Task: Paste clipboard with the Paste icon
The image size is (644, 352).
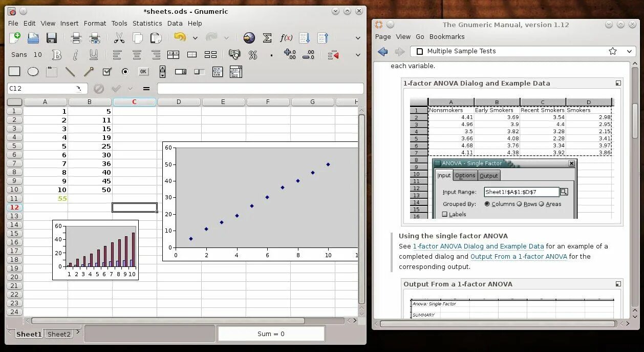Action: point(156,38)
